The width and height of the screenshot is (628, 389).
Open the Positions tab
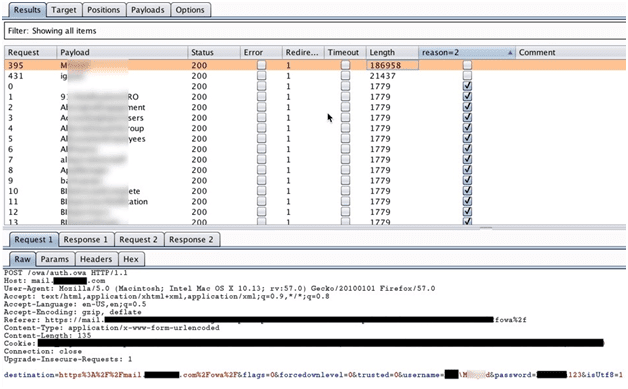pos(103,10)
